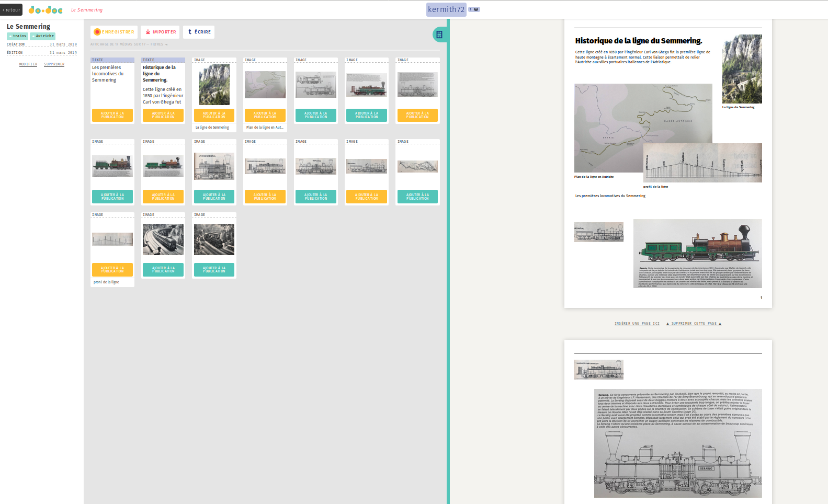Click 'Supprimer cette page' link

[694, 324]
